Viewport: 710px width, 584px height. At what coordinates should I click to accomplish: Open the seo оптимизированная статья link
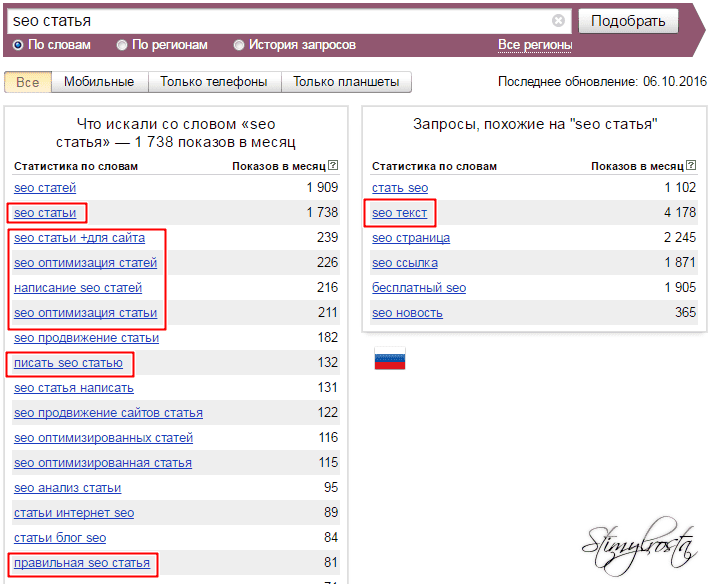103,463
